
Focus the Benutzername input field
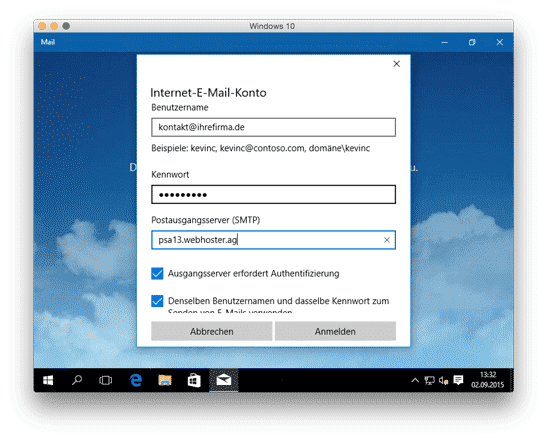click(x=274, y=127)
